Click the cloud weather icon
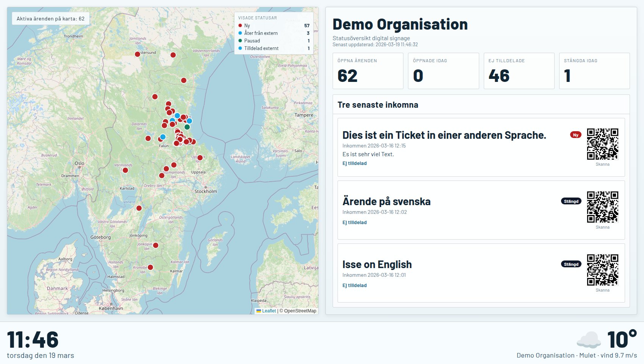644x364 pixels. click(589, 339)
